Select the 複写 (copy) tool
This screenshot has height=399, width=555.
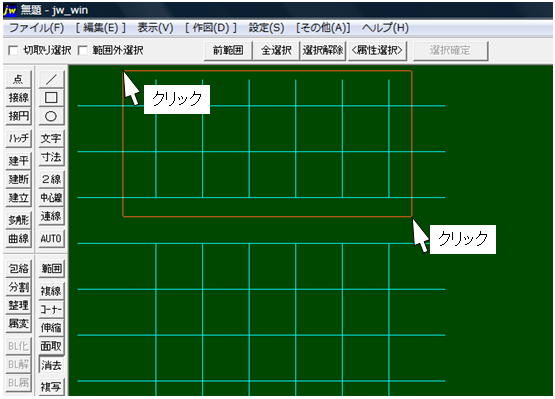pos(51,387)
